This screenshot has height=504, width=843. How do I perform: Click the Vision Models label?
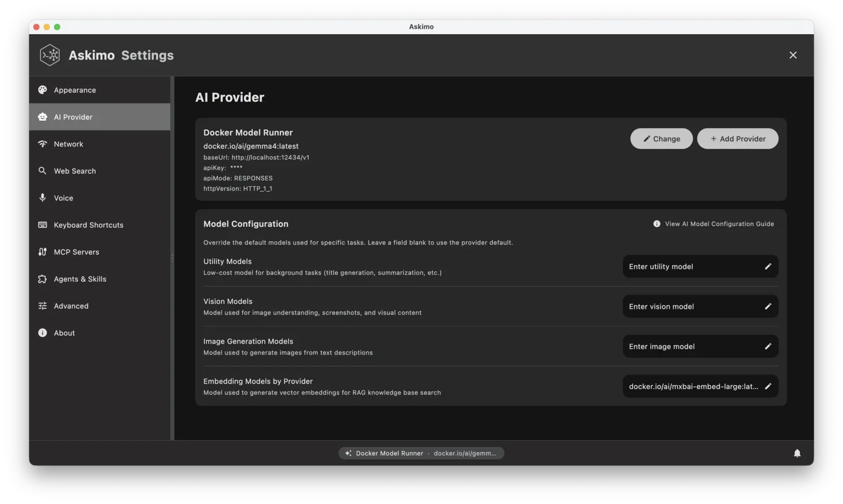pyautogui.click(x=228, y=301)
